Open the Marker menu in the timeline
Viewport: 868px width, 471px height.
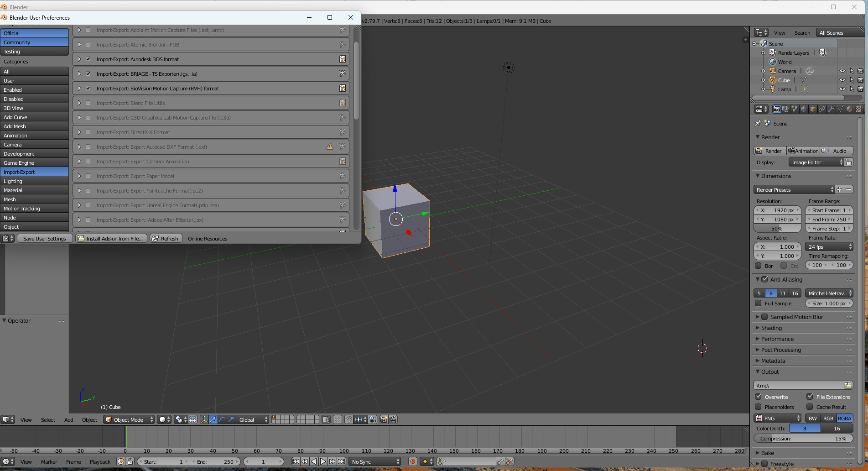[49, 461]
